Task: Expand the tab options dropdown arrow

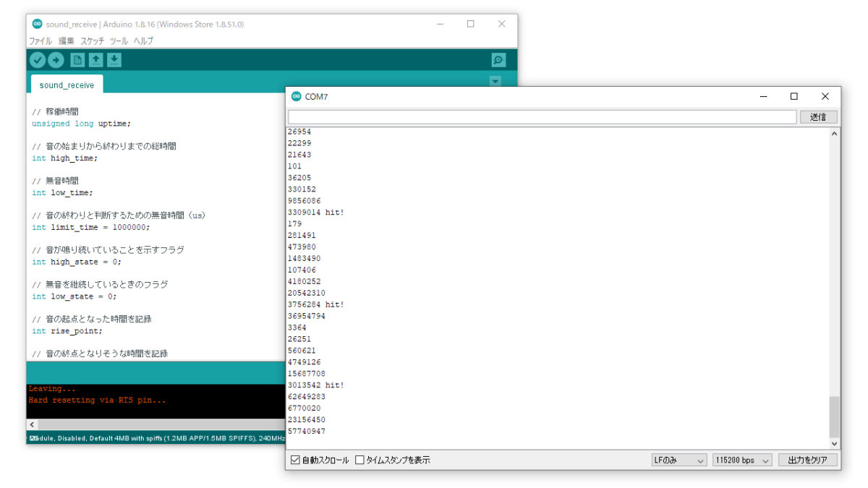Action: click(x=495, y=82)
